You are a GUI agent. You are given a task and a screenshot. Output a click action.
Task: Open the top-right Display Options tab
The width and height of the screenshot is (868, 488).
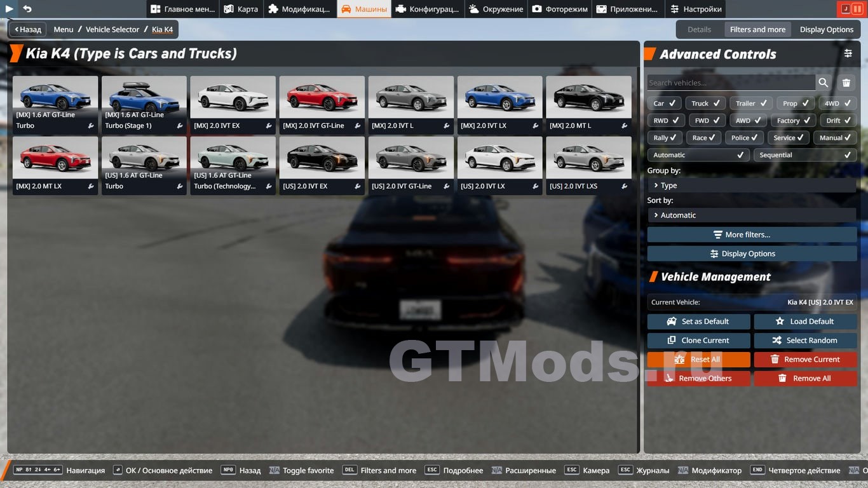pyautogui.click(x=826, y=29)
